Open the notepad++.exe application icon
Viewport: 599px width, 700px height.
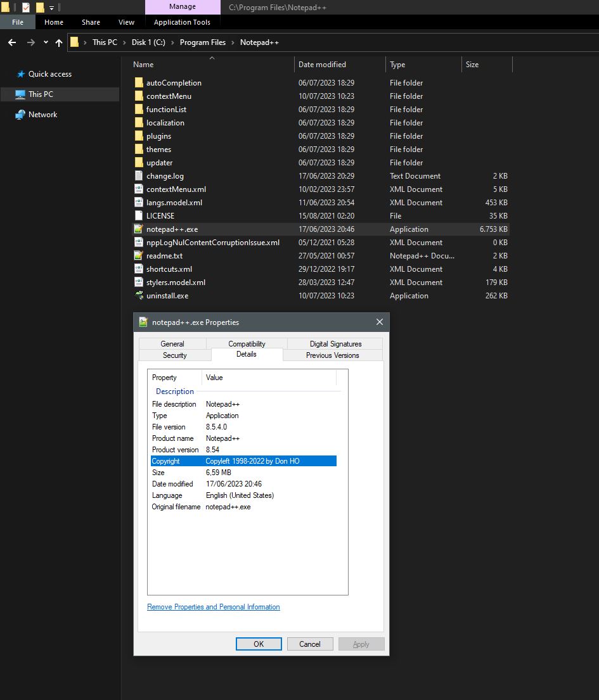tap(138, 229)
